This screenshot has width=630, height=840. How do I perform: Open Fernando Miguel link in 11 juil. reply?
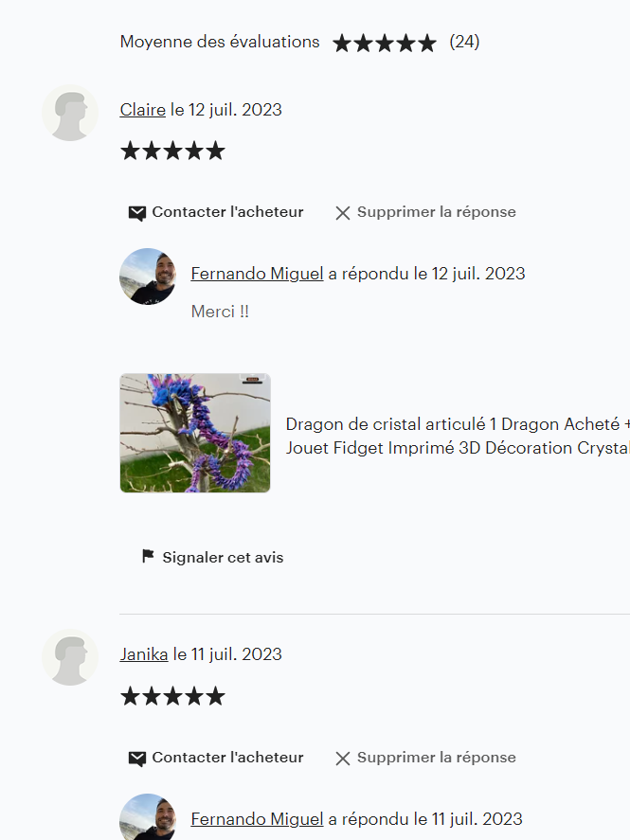coord(257,818)
